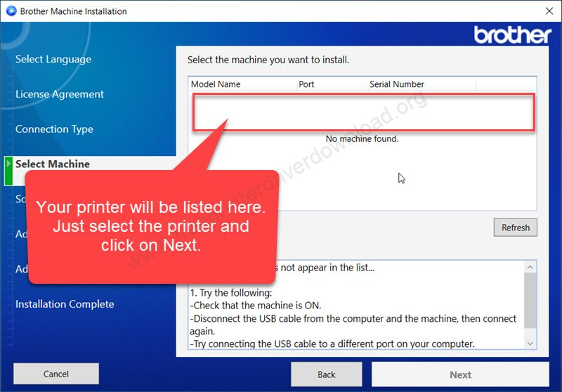
Task: Click the brother logo in the header
Action: pos(513,34)
